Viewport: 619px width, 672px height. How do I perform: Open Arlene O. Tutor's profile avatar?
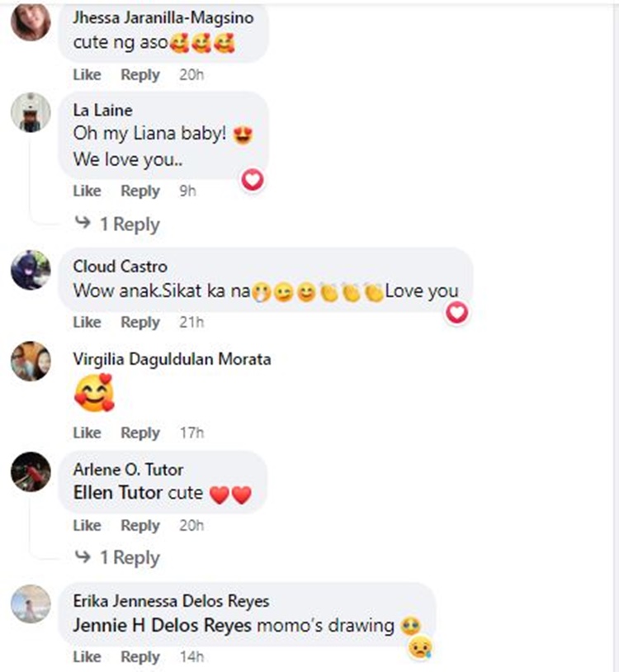pos(31,472)
